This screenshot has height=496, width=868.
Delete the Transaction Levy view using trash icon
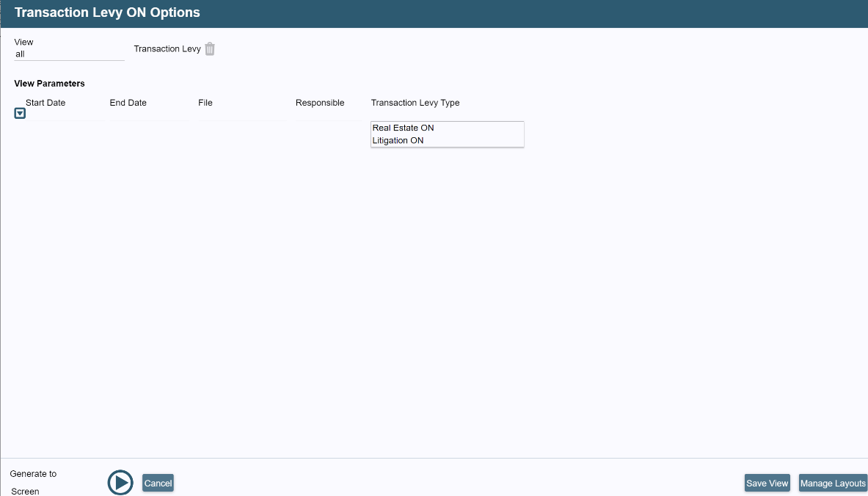(210, 48)
